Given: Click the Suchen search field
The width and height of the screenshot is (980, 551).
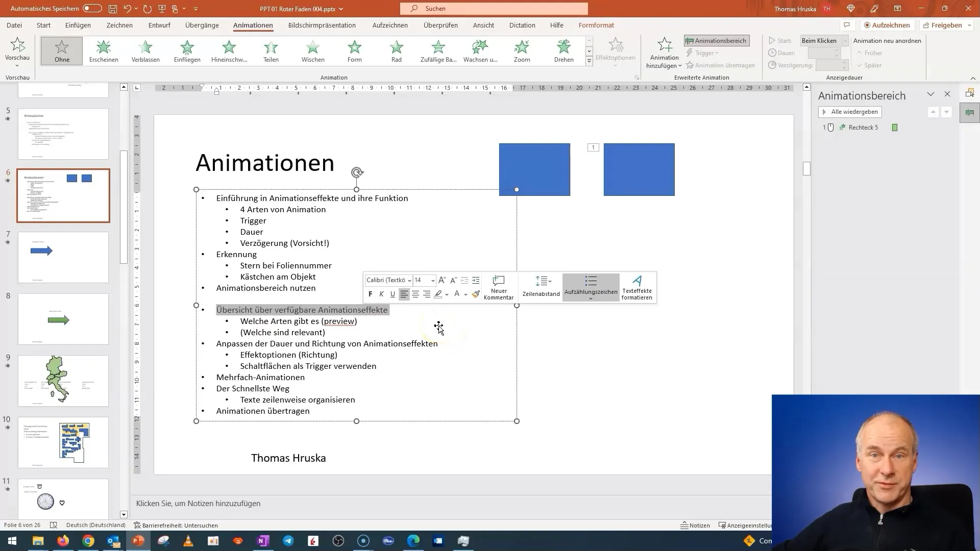Looking at the screenshot, I should click(x=494, y=9).
